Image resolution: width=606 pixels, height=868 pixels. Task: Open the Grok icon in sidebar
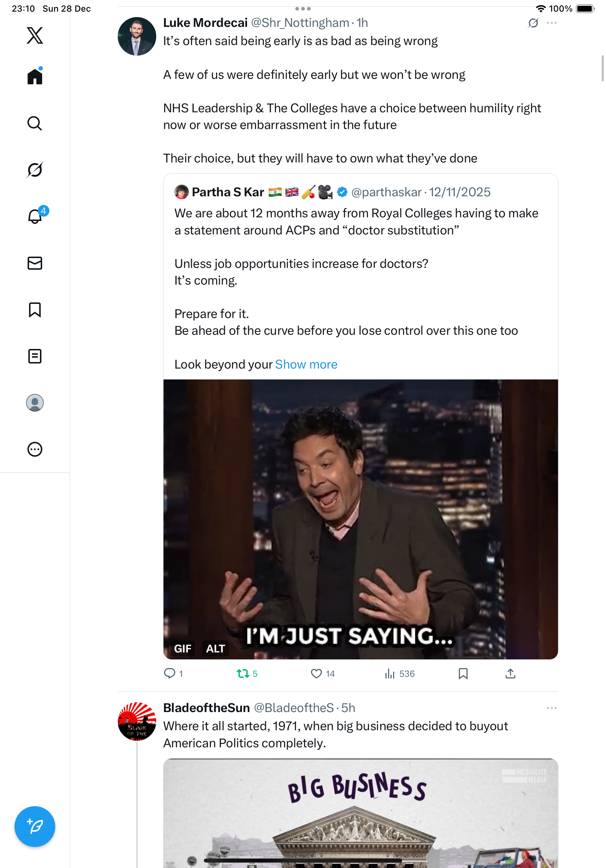coord(35,170)
